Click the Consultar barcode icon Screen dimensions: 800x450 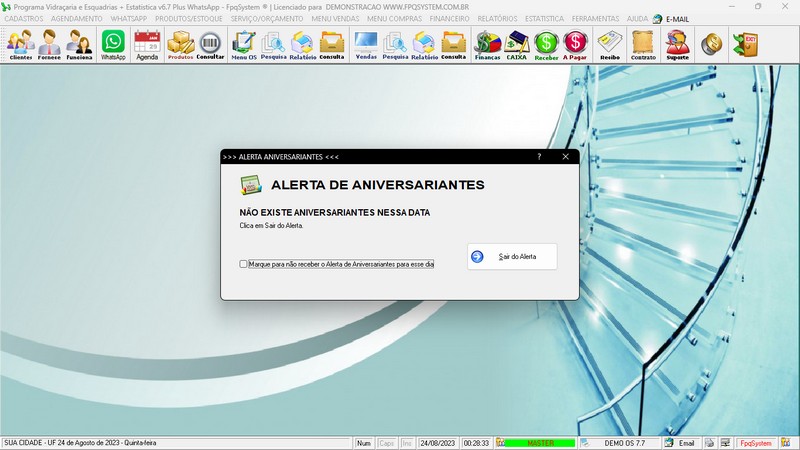210,45
